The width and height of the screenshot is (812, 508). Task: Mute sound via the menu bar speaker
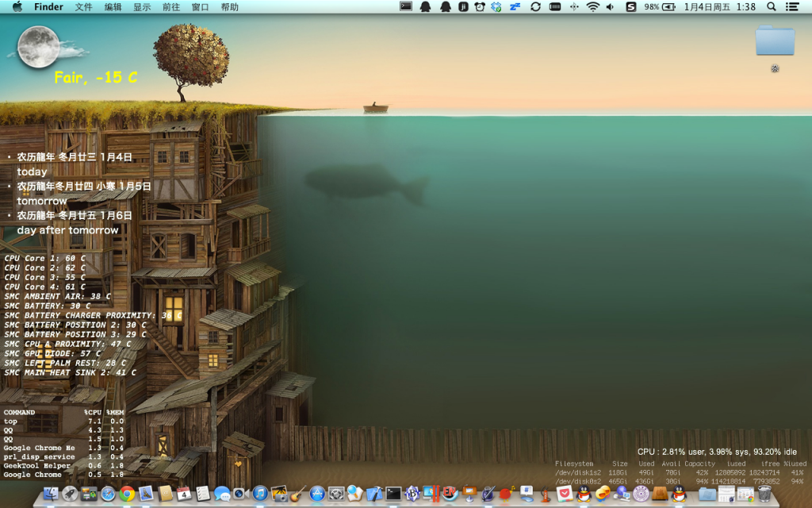point(610,6)
